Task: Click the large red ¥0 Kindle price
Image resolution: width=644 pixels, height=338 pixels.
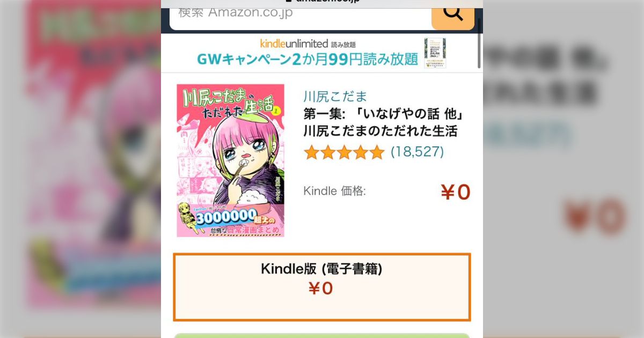Action: point(455,192)
